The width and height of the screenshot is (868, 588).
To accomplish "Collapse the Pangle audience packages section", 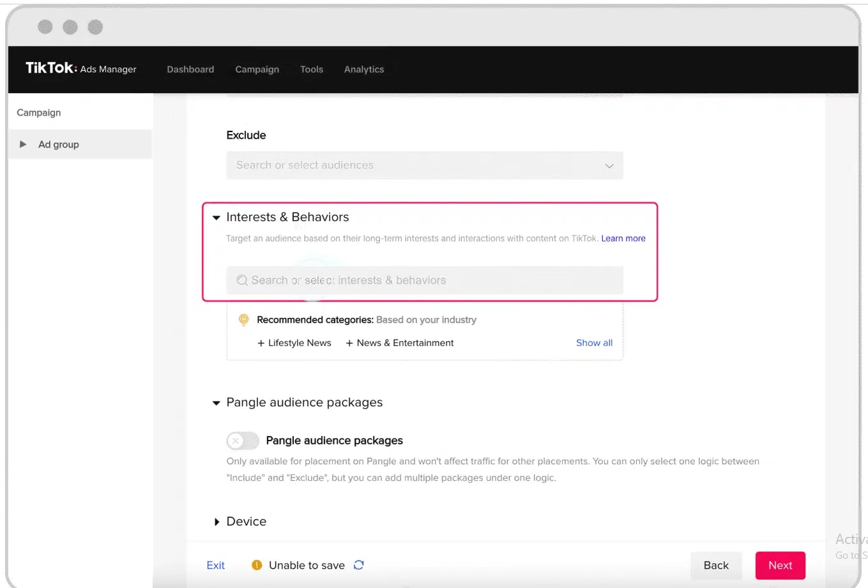I will pos(217,403).
